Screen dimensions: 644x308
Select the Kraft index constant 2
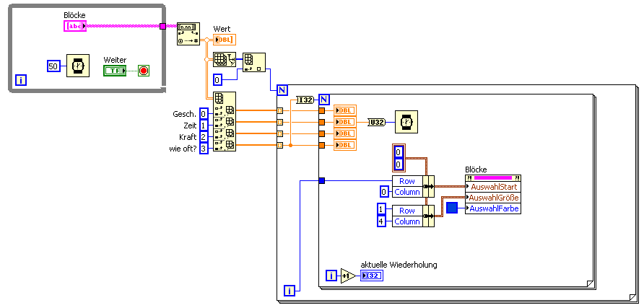204,136
